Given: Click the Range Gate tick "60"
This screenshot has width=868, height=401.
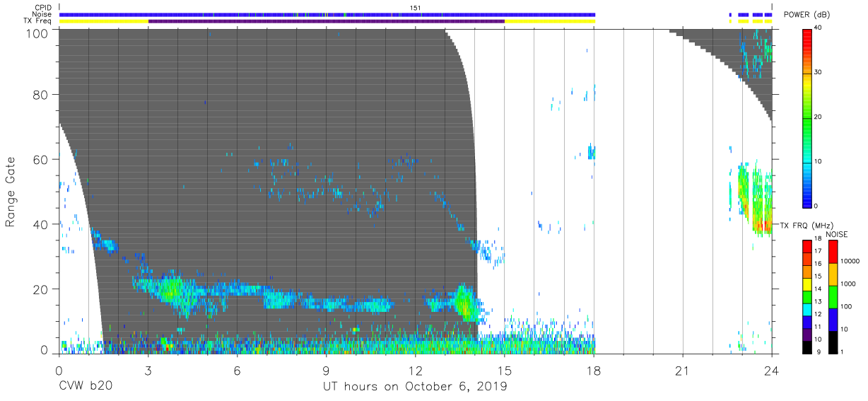Looking at the screenshot, I should click(x=42, y=159).
